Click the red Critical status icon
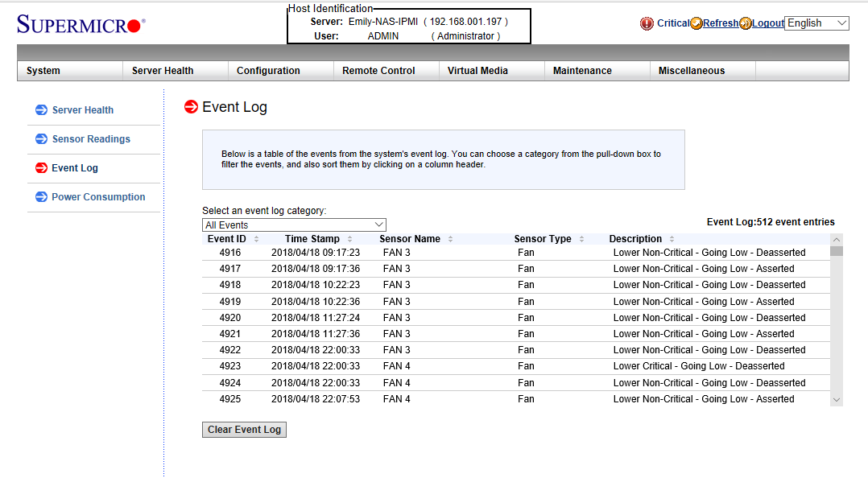 click(x=647, y=23)
